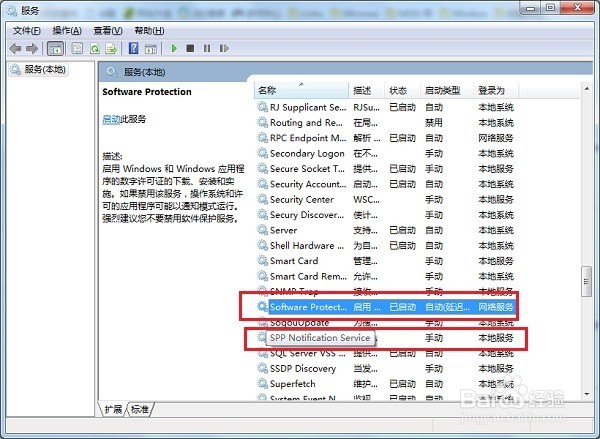The width and height of the screenshot is (600, 439).
Task: Select the Secondary Logon service row
Action: click(385, 153)
